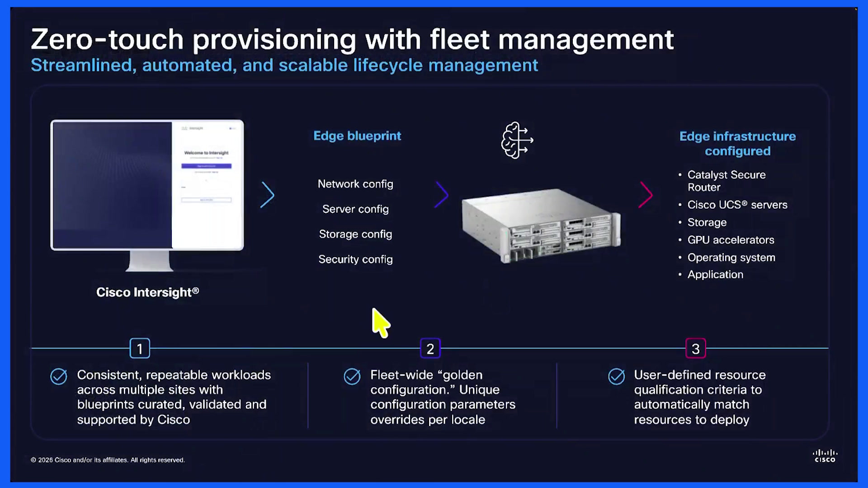Click the Cisco UCS server chassis image
The height and width of the screenshot is (488, 868).
(541, 225)
